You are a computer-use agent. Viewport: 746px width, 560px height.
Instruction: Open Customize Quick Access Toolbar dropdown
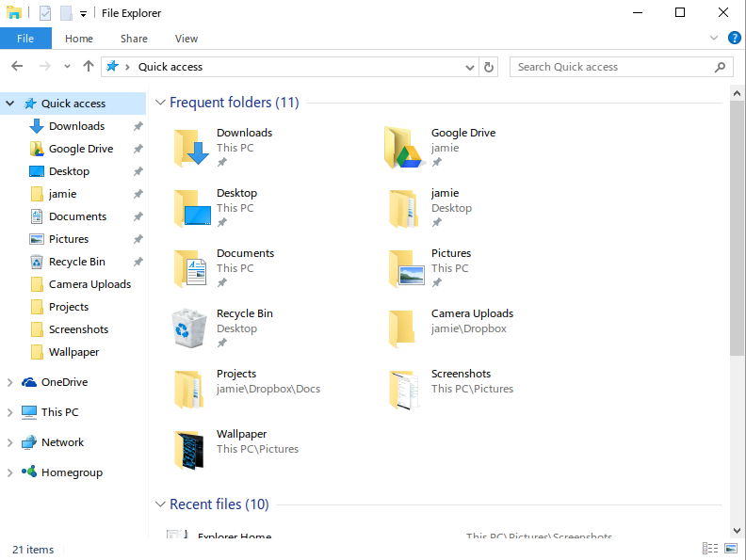(x=83, y=14)
